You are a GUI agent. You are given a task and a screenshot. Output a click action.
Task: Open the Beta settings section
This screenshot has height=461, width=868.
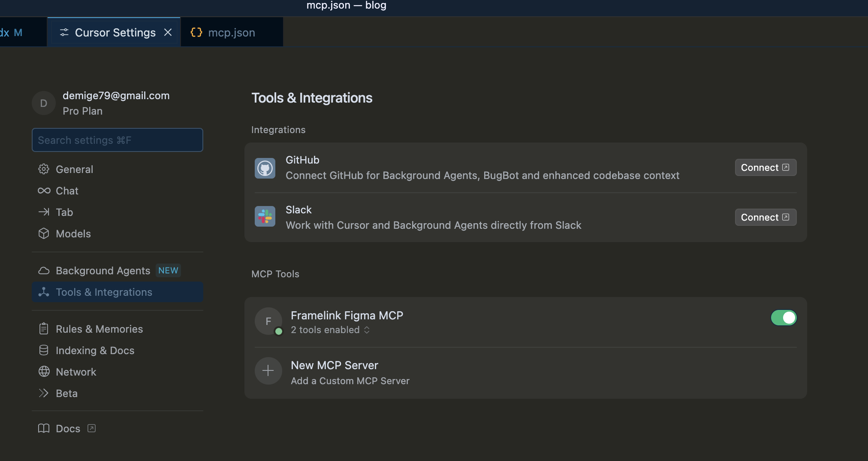(x=117, y=393)
